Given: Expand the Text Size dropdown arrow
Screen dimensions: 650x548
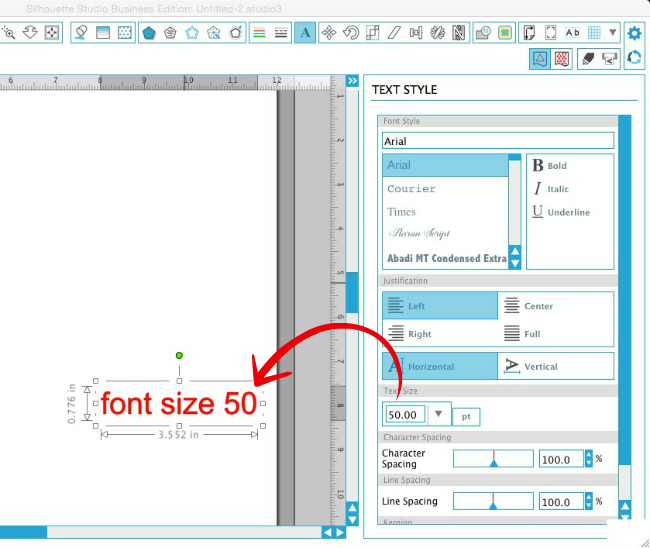Looking at the screenshot, I should [x=438, y=413].
